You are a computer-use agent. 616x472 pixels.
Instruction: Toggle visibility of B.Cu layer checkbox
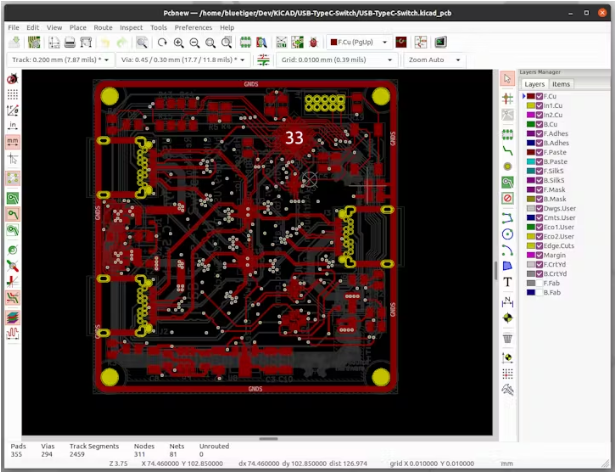click(x=539, y=124)
